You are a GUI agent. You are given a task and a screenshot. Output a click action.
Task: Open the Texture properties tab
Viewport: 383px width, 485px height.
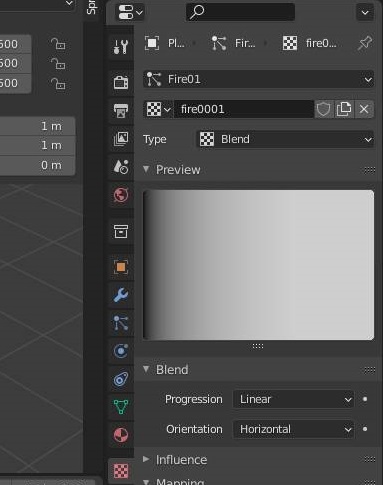pyautogui.click(x=121, y=471)
